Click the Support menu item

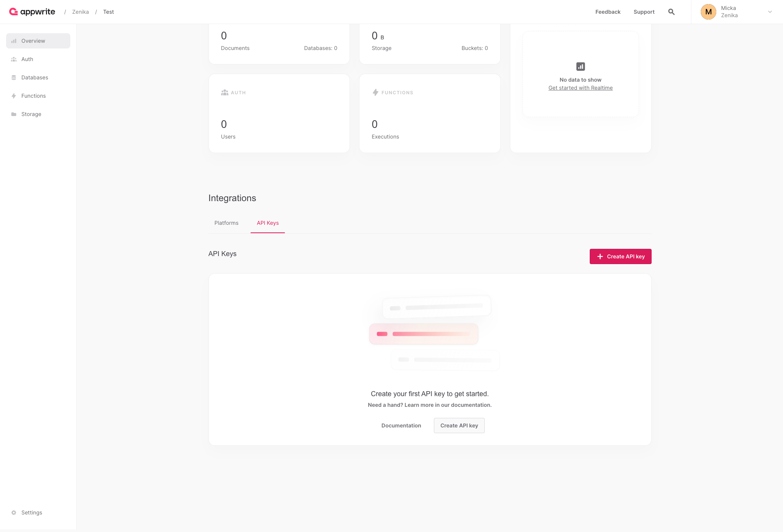(644, 12)
